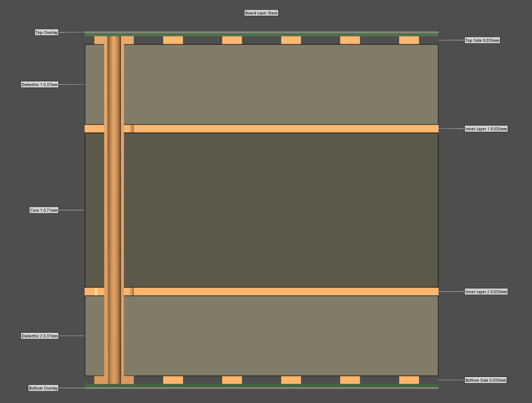
Task: Click the Inner Layer 1 0.035mm label
Action: pyautogui.click(x=486, y=129)
